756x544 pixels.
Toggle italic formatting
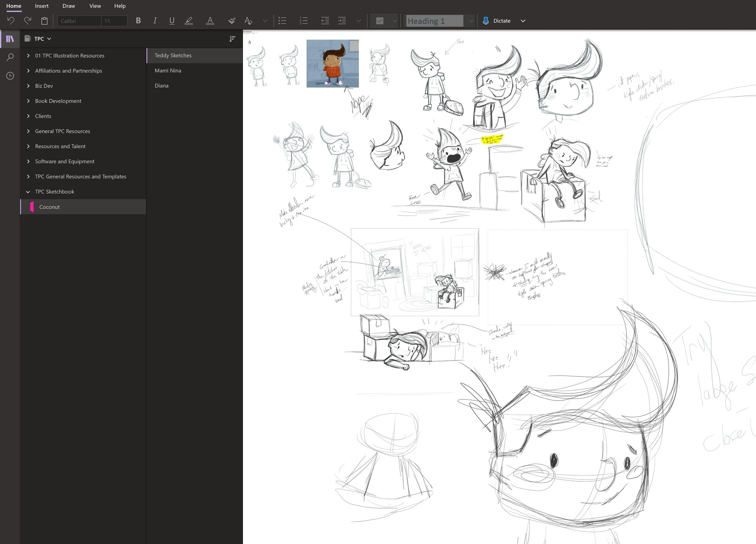[x=155, y=21]
